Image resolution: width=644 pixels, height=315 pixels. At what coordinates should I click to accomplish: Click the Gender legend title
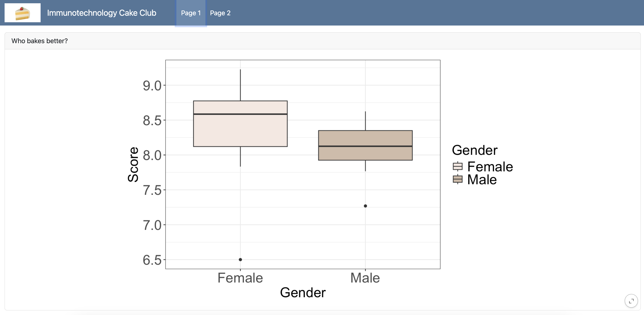(475, 150)
